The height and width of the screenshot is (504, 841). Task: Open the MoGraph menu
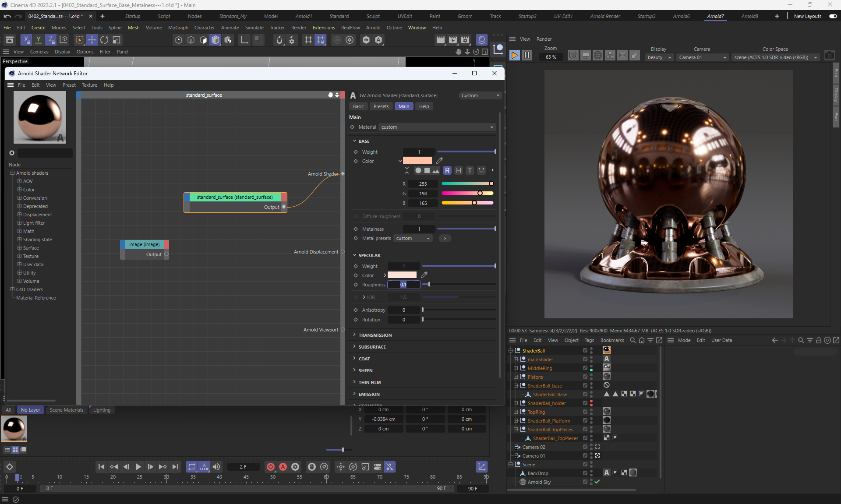coord(178,28)
